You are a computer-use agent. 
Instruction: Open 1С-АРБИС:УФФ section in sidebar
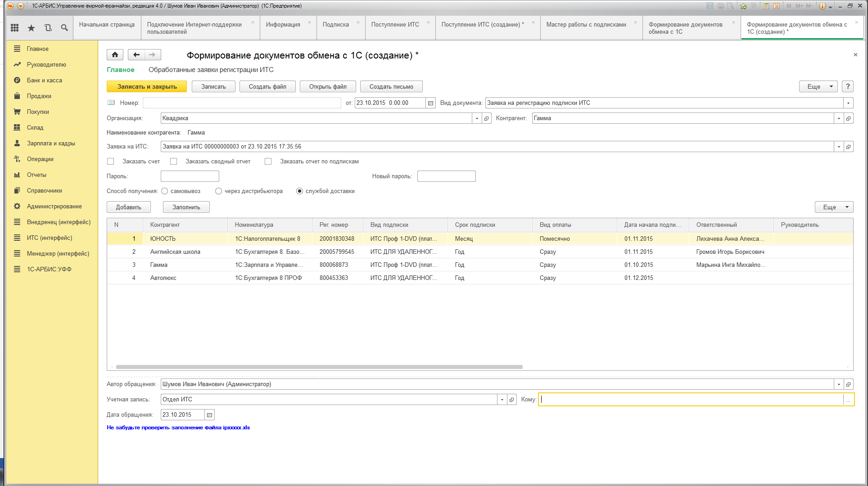click(x=49, y=269)
